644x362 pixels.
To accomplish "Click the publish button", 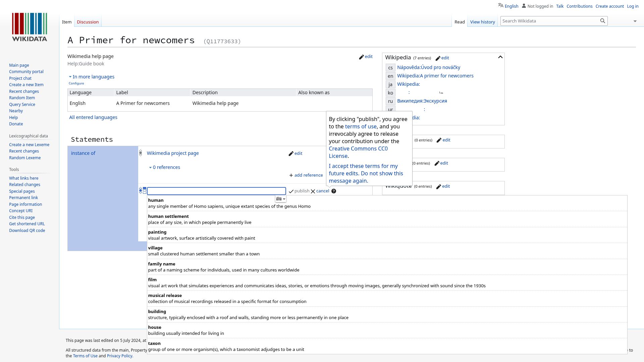I will pyautogui.click(x=299, y=191).
